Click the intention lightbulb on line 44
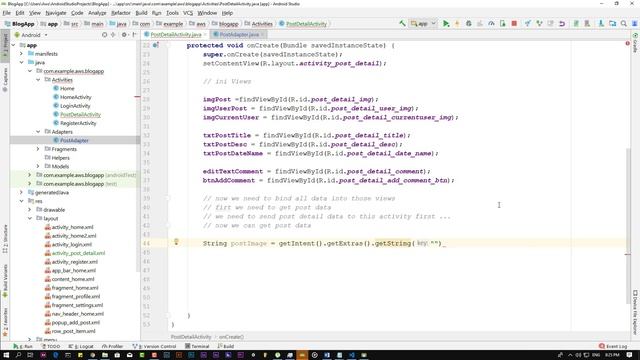The height and width of the screenshot is (360, 640). click(x=176, y=242)
